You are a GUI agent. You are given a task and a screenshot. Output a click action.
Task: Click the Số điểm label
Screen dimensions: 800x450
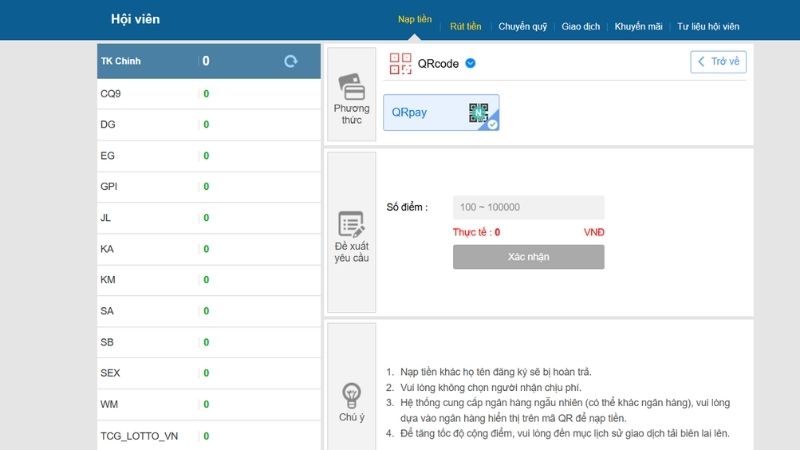pyautogui.click(x=407, y=207)
